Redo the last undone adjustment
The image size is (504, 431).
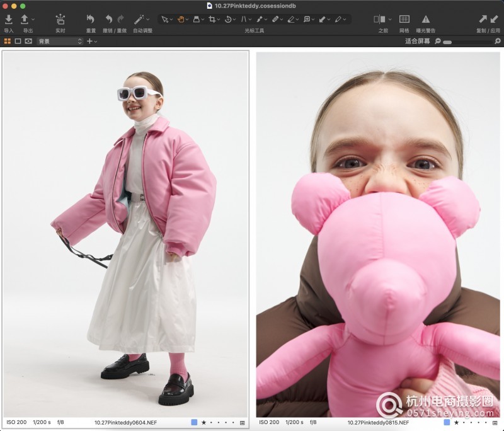(x=121, y=20)
